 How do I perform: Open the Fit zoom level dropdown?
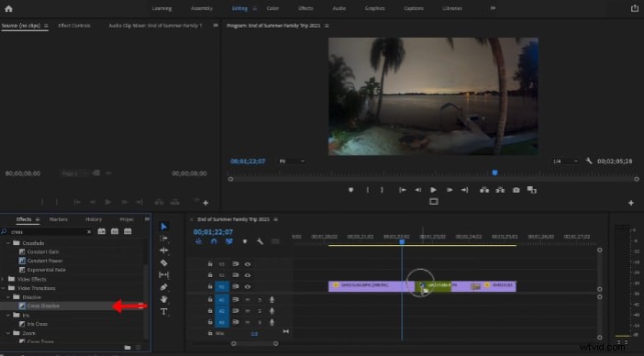pyautogui.click(x=292, y=161)
